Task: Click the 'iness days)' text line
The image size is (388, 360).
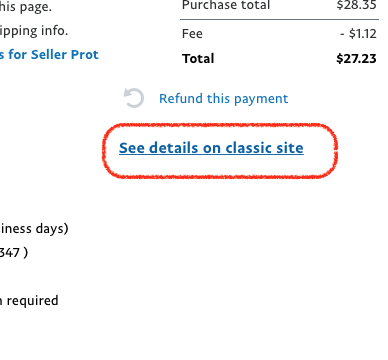Action: (x=34, y=229)
